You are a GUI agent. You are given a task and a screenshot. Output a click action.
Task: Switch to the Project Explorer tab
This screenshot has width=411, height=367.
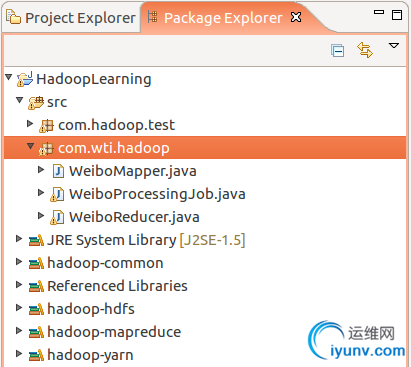[71, 18]
